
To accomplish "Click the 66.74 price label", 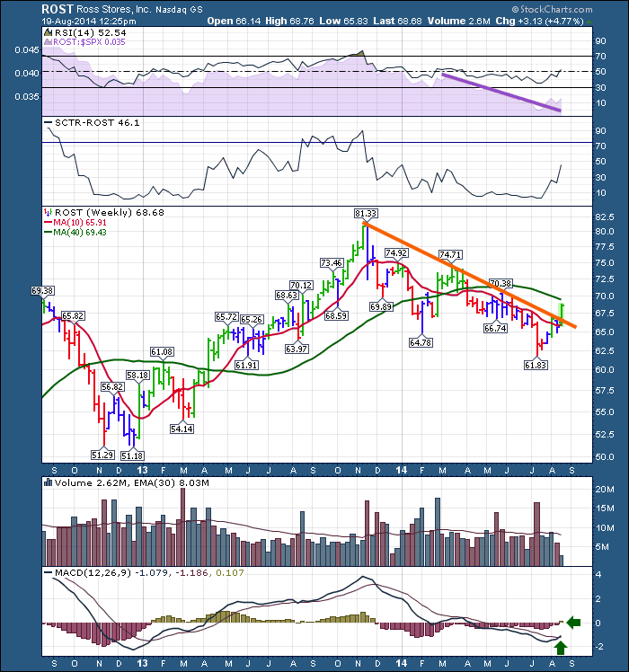I will 495,328.
